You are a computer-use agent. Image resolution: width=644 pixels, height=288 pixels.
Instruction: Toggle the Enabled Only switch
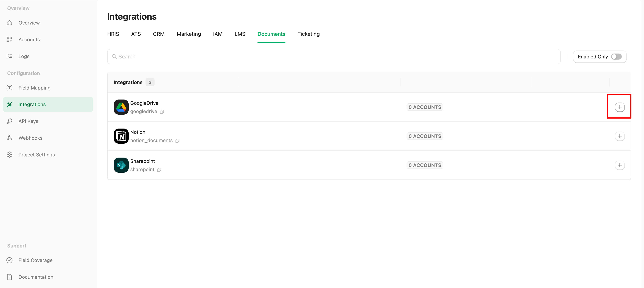pyautogui.click(x=616, y=56)
